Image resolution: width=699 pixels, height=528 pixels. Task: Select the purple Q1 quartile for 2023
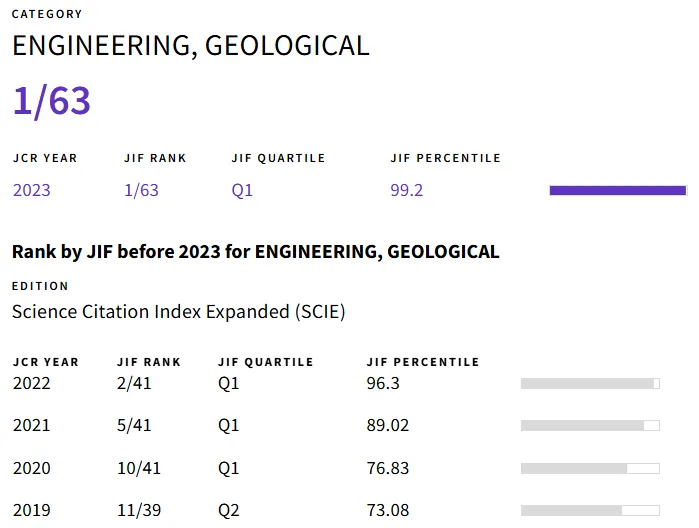click(x=242, y=190)
